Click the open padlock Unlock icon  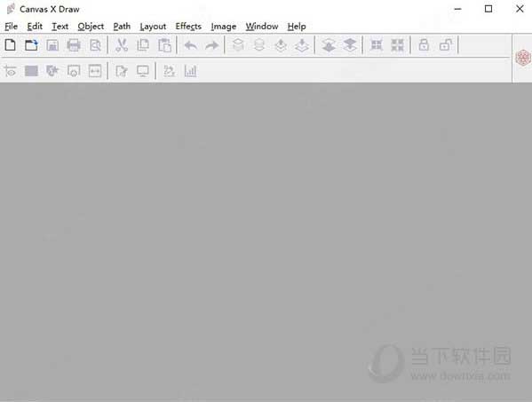pos(446,44)
